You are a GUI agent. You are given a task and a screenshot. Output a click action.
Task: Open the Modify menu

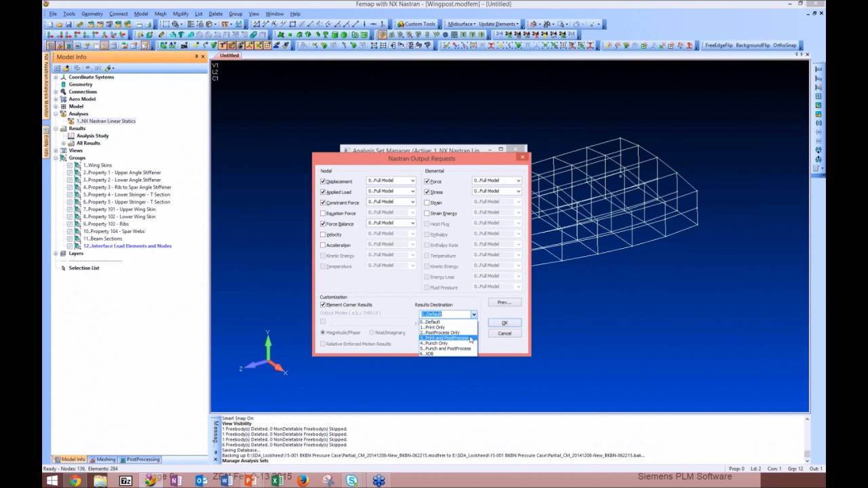tap(180, 14)
